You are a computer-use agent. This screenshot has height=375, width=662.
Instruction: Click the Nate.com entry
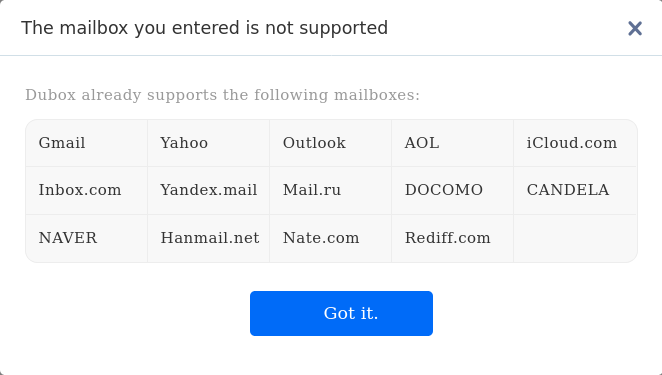pos(331,239)
